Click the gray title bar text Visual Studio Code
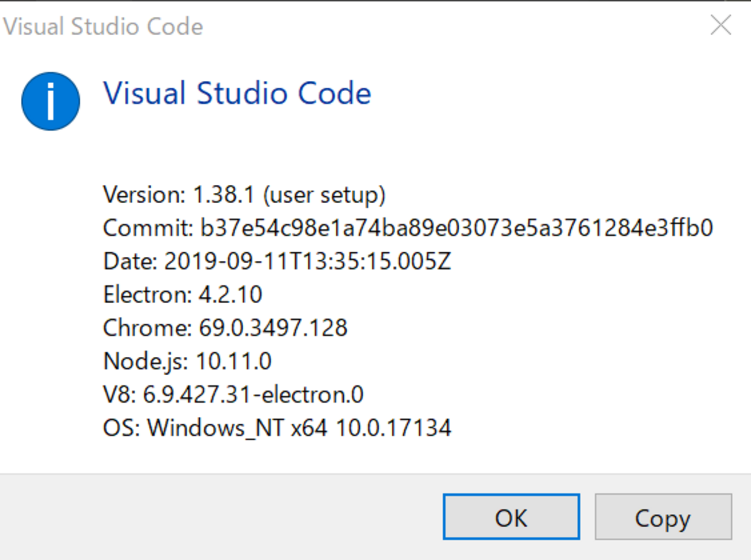 [103, 27]
